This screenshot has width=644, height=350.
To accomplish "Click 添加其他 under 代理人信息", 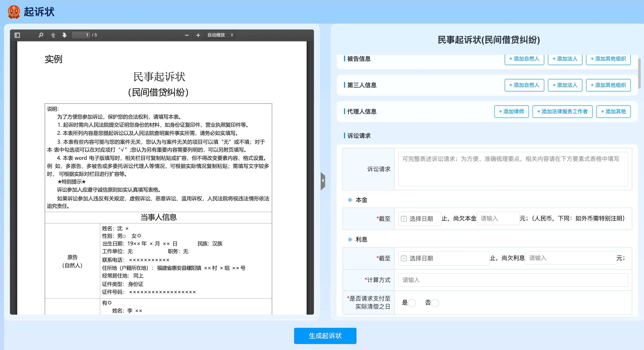I will [614, 112].
